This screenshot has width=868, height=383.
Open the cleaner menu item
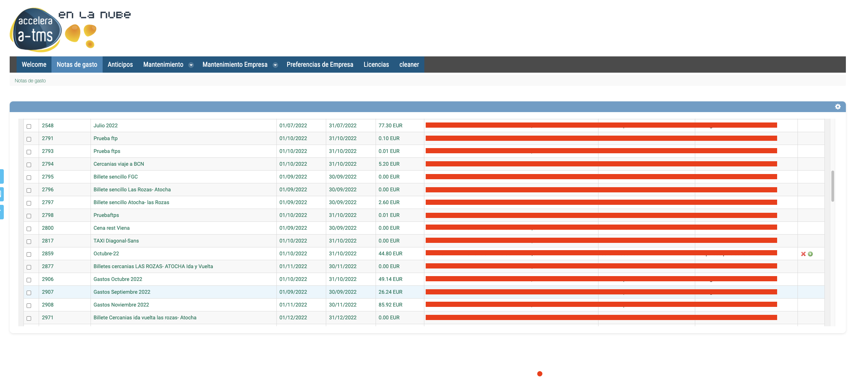[x=409, y=64]
